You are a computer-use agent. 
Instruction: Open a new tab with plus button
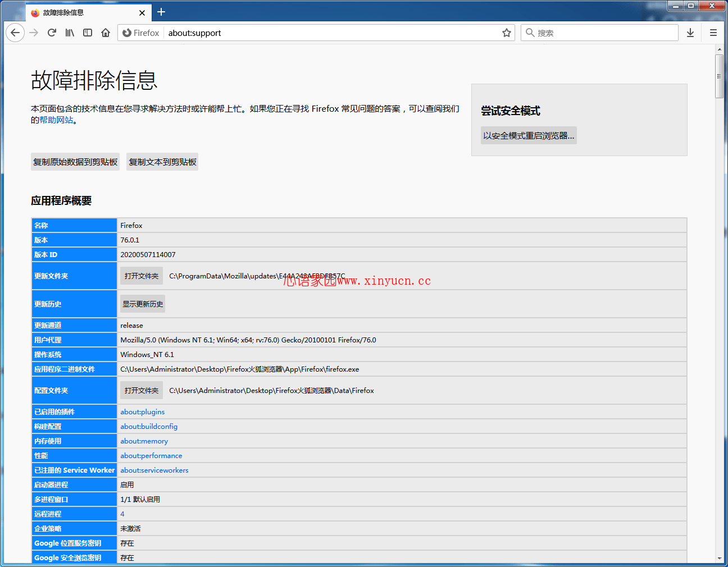pos(161,12)
